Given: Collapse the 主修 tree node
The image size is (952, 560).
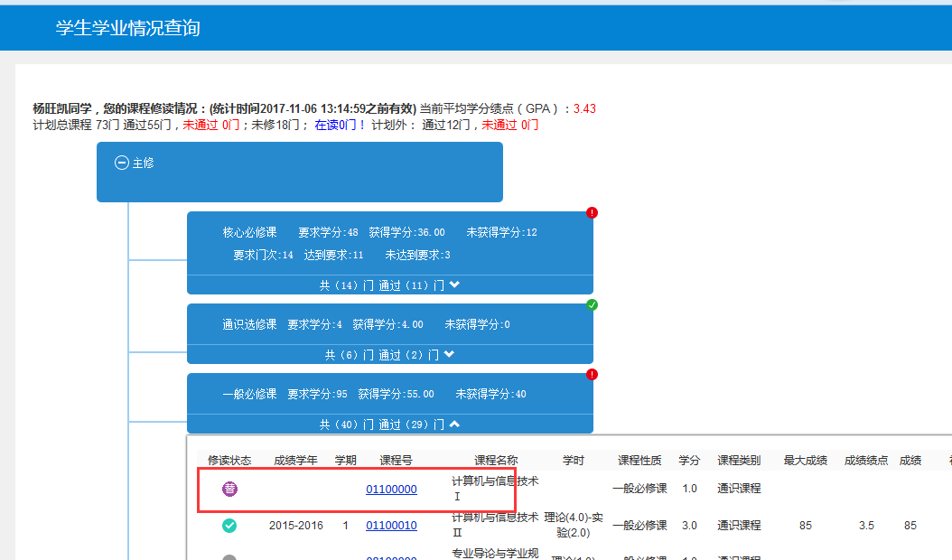Looking at the screenshot, I should tap(122, 163).
